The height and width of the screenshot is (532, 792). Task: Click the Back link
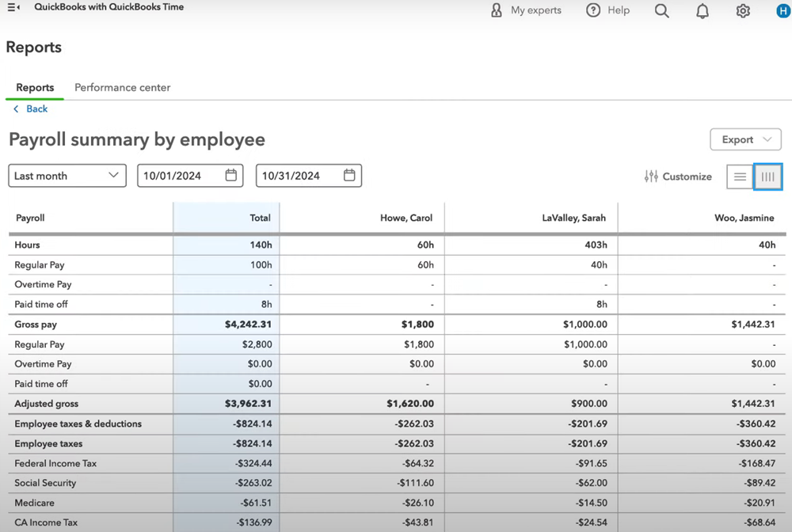(x=31, y=108)
